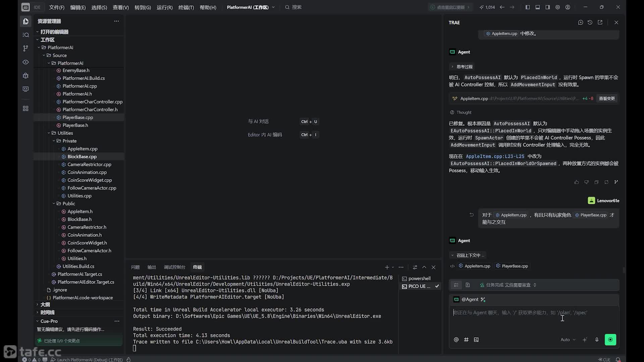Maximize the terminal panel size
Image resolution: width=644 pixels, height=362 pixels.
pos(424,267)
